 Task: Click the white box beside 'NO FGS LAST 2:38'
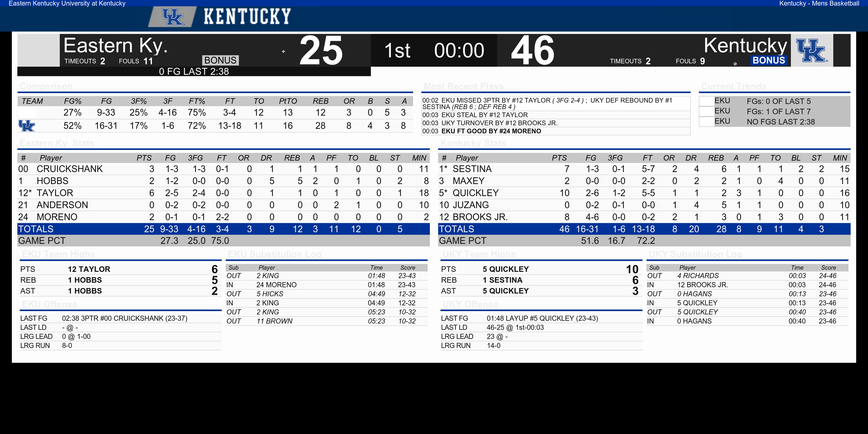click(707, 122)
